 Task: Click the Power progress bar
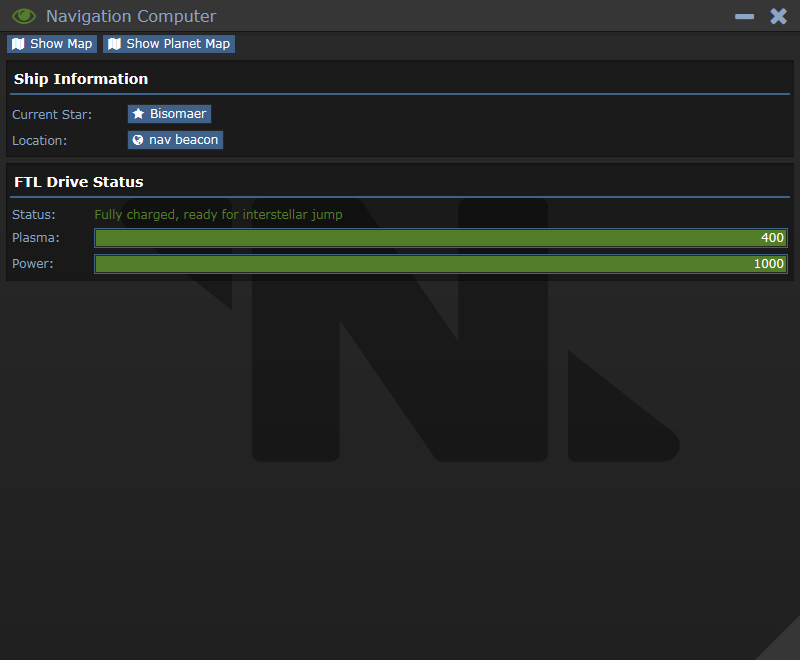[x=441, y=264]
